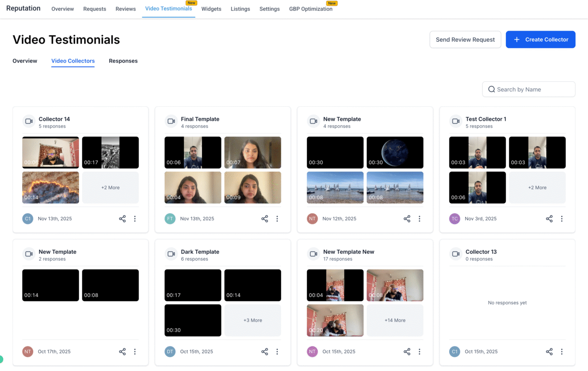Navigate to GBP Optimization

[311, 8]
